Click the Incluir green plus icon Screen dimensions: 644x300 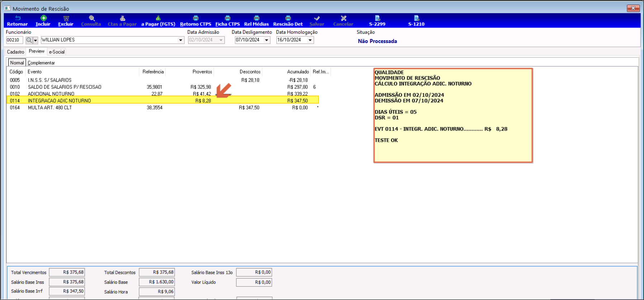[43, 18]
